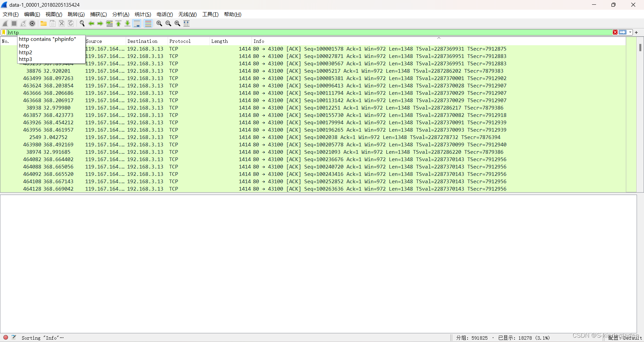This screenshot has height=342, width=644.
Task: Sort by the Protocol column header
Action: (x=189, y=41)
